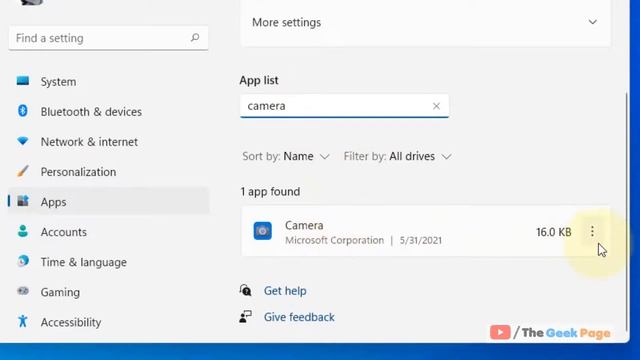Focus the Find a setting search box
The height and width of the screenshot is (360, 640).
point(108,38)
